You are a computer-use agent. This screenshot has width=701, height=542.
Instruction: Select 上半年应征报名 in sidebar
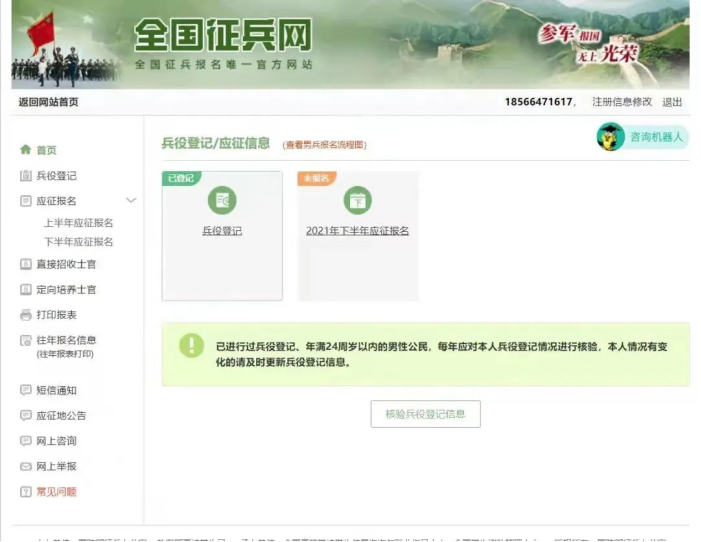(78, 223)
